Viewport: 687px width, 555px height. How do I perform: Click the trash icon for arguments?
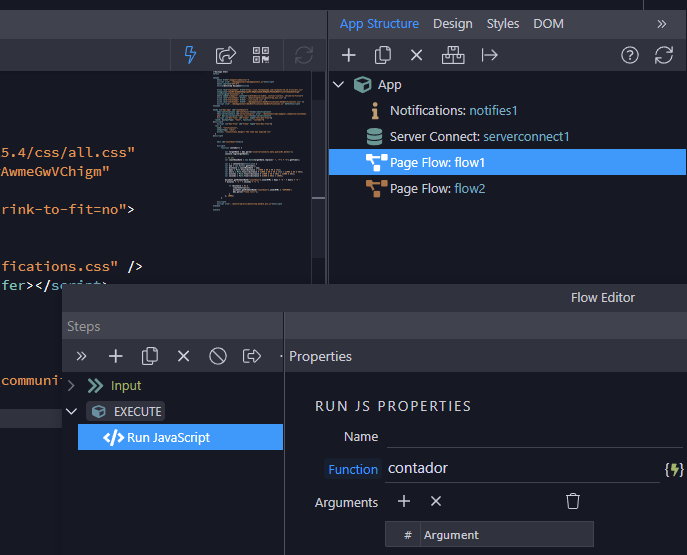(x=573, y=501)
